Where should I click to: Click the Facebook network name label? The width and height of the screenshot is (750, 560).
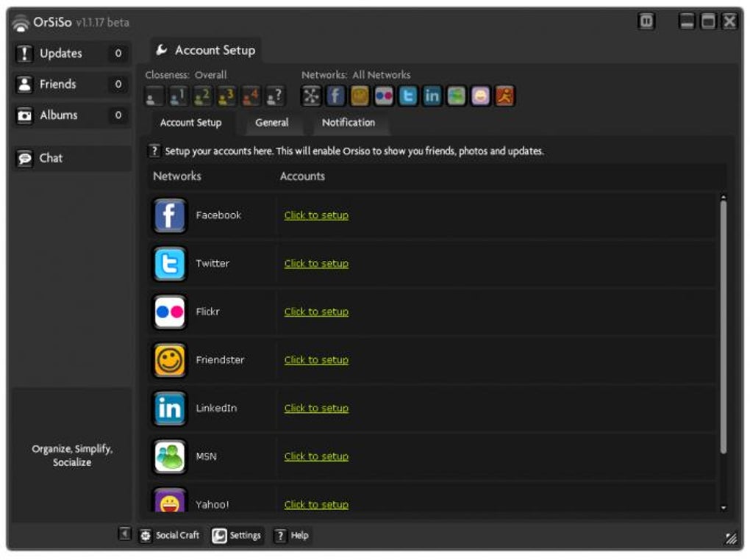pos(218,215)
